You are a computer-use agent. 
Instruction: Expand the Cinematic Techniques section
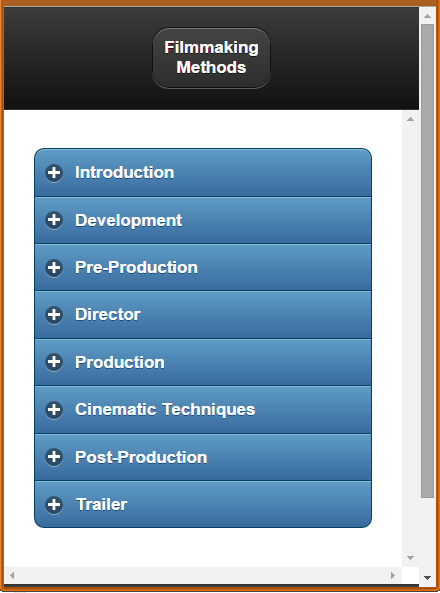[x=203, y=410]
